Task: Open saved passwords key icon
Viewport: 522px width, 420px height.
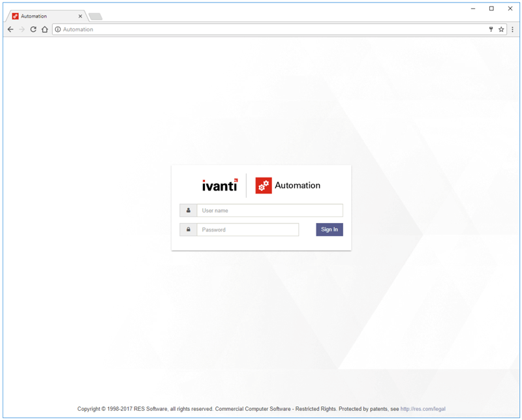Action: pyautogui.click(x=491, y=29)
